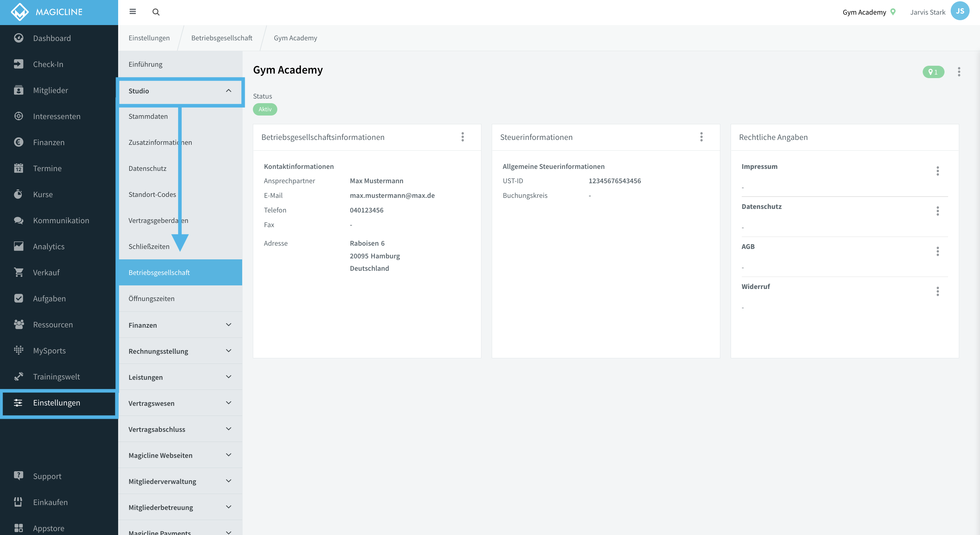
Task: Click the Finanzen euro icon
Action: 18,142
